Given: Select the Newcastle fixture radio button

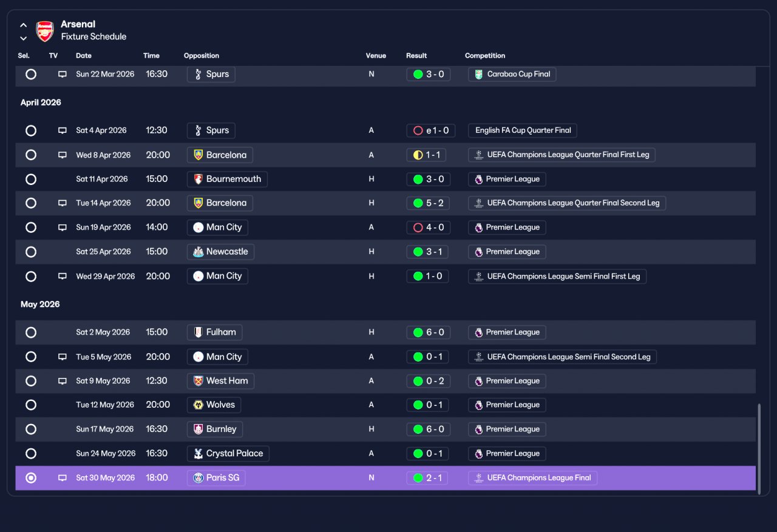Looking at the screenshot, I should coord(31,252).
